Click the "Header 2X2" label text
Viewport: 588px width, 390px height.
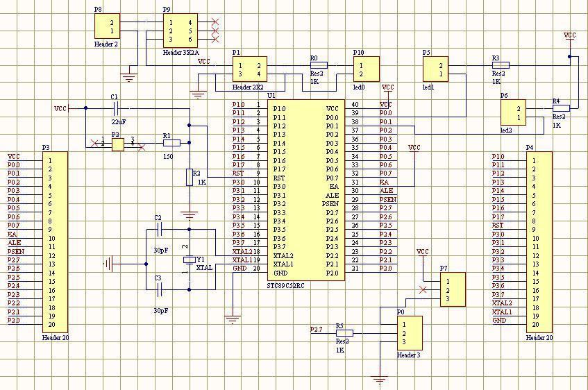point(248,87)
